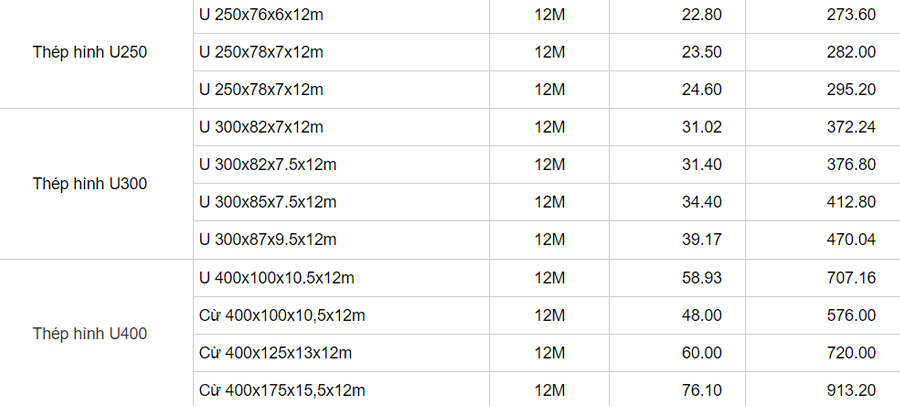Select the Cừ 400x175x15,5x12m product cell
Image resolution: width=900 pixels, height=406 pixels.
click(282, 390)
